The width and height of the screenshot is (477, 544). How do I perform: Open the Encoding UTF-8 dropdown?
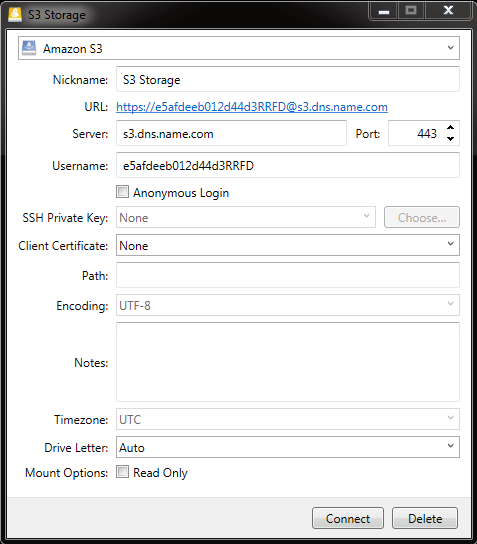(x=288, y=305)
